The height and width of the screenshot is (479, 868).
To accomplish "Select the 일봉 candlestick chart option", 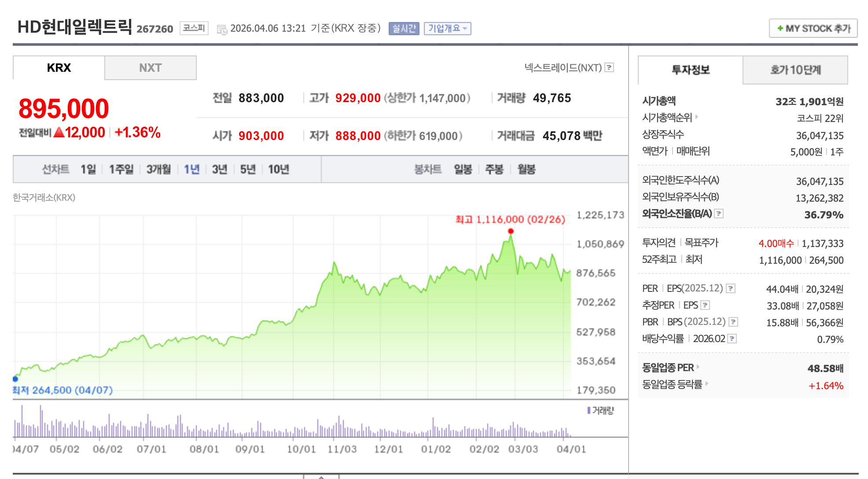I will click(x=463, y=169).
